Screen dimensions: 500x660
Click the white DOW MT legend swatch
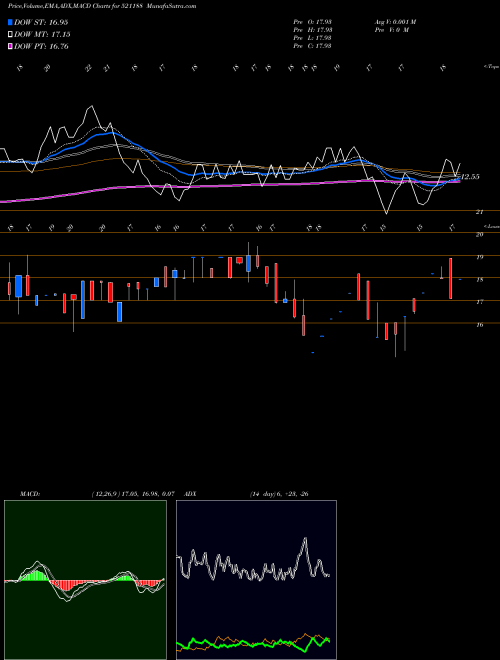tap(11, 35)
